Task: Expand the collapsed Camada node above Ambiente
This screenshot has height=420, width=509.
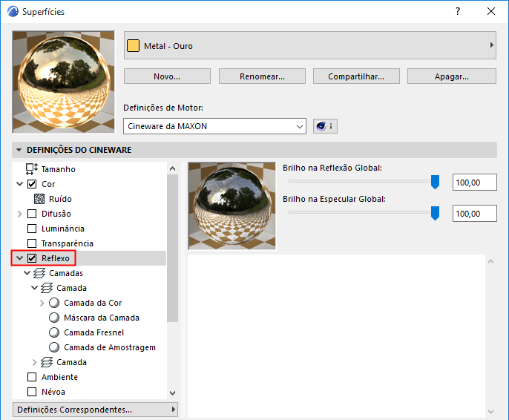Action: tap(35, 362)
